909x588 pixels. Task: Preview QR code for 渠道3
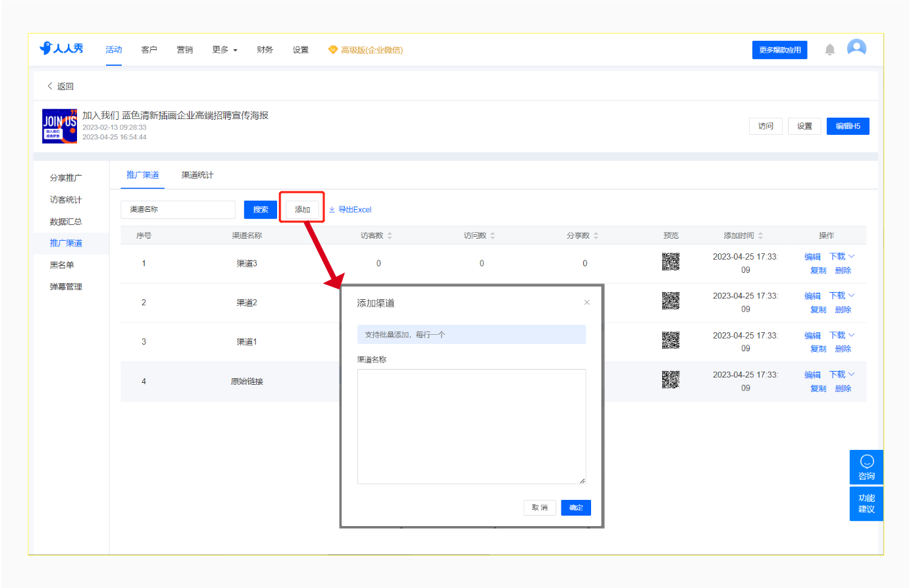671,262
